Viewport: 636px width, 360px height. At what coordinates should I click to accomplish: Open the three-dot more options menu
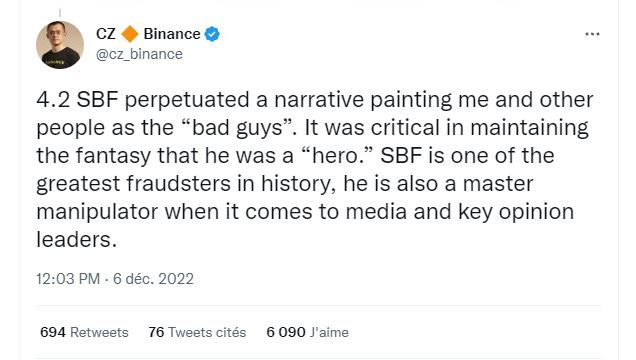[x=592, y=34]
